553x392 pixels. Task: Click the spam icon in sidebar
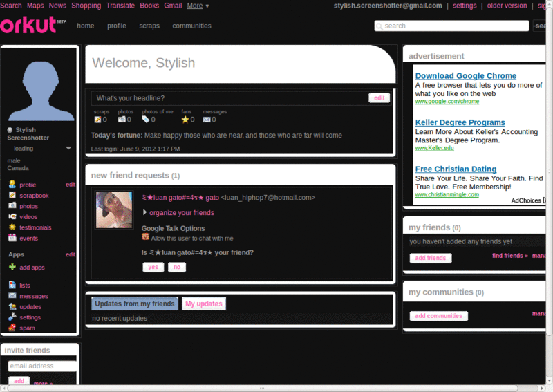click(12, 328)
